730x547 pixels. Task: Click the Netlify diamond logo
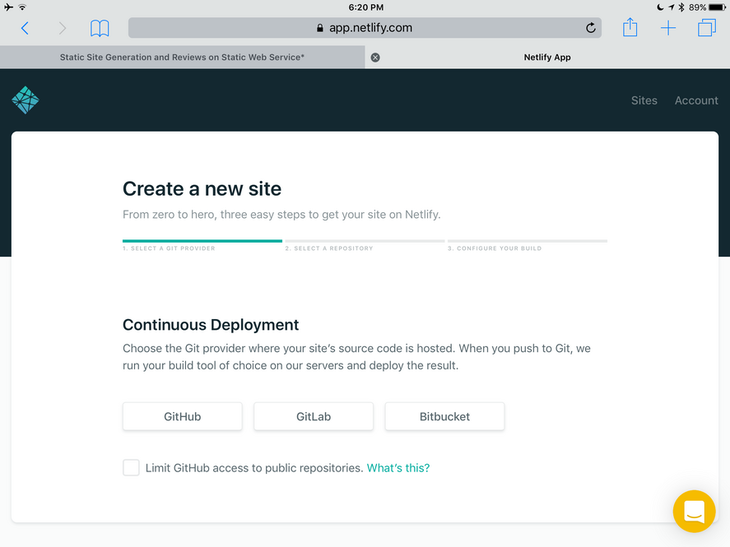pos(25,100)
